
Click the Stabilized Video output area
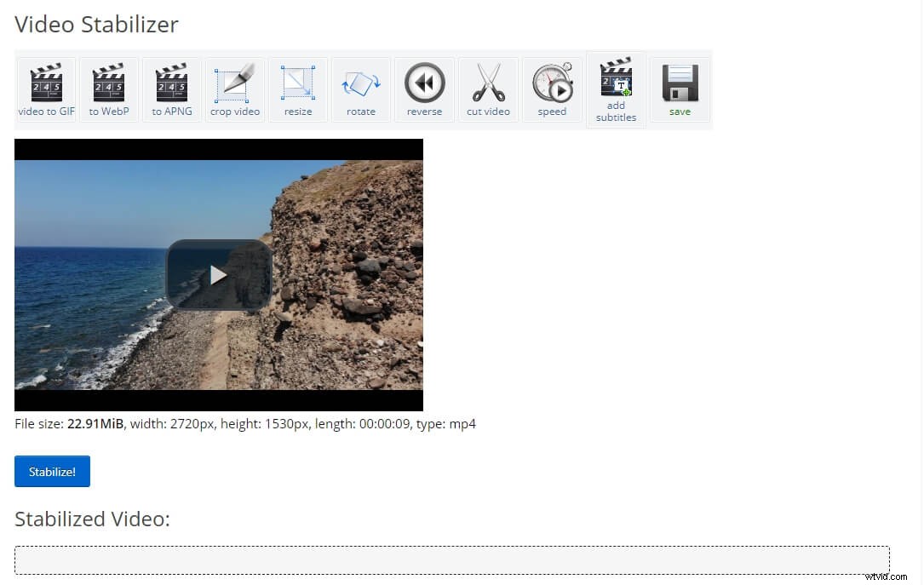click(92, 519)
